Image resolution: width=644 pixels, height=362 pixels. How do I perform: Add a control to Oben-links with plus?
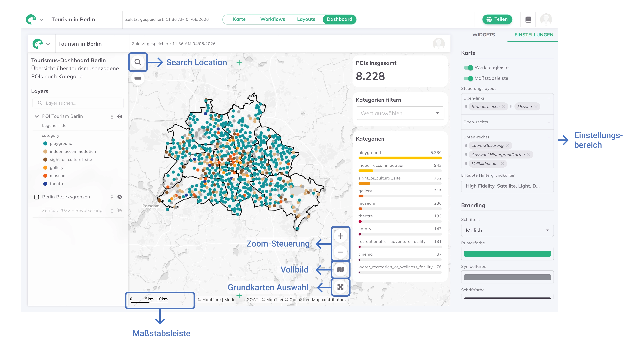(x=549, y=98)
